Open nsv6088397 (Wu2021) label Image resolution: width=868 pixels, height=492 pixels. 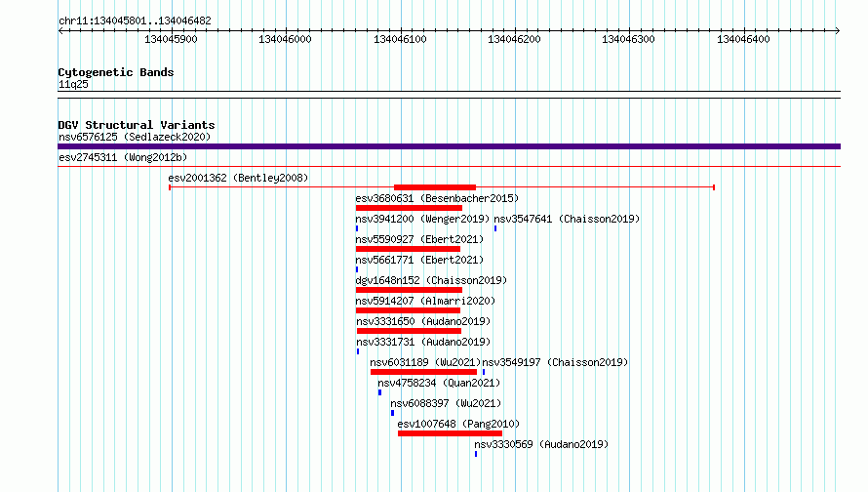[446, 403]
